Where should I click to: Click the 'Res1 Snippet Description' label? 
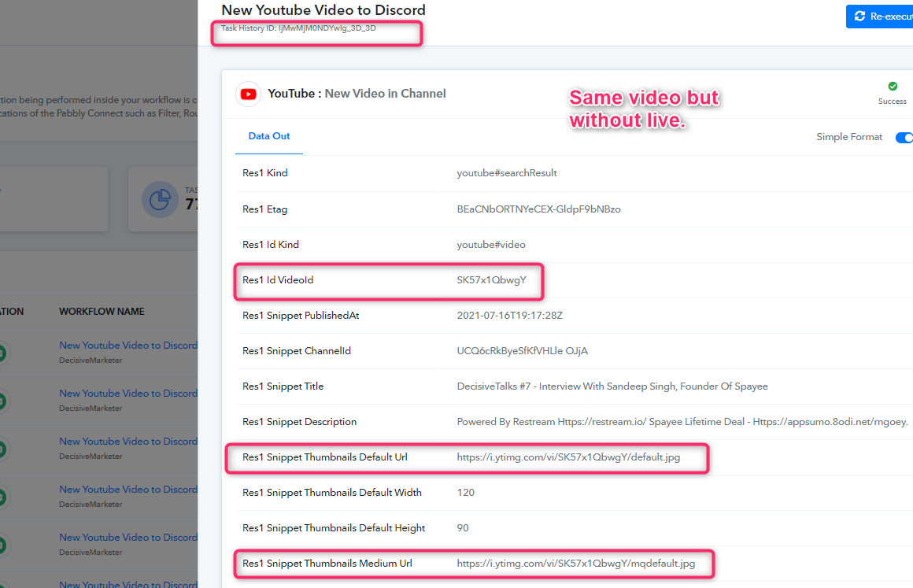coord(299,422)
